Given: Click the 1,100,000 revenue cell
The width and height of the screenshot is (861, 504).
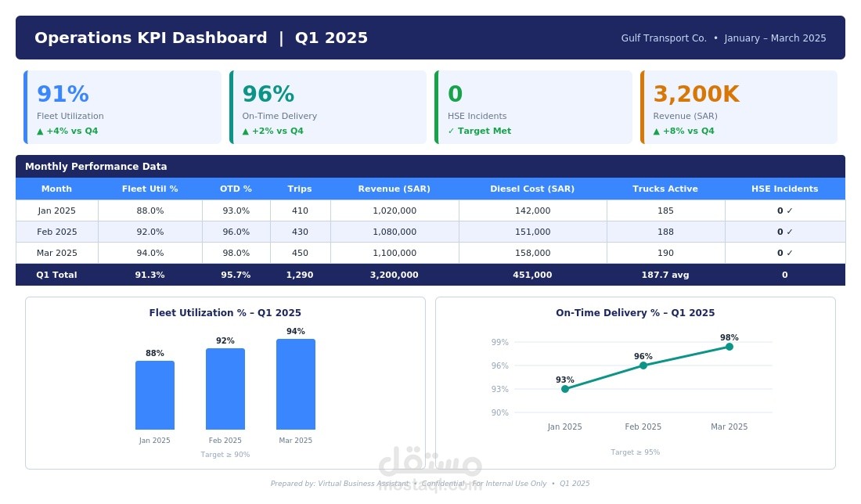Looking at the screenshot, I should click(x=394, y=253).
